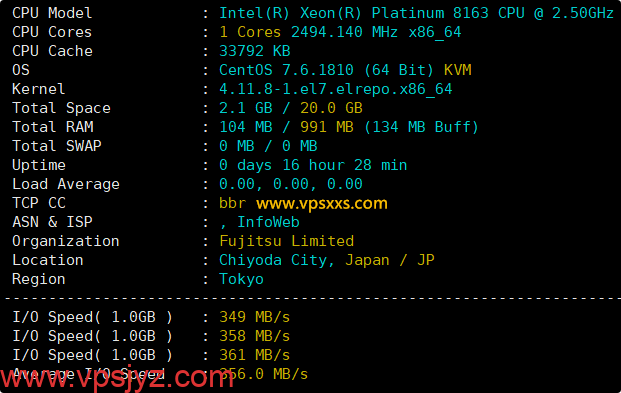Select the 'Load Average' label
The height and width of the screenshot is (393, 621).
pos(66,184)
